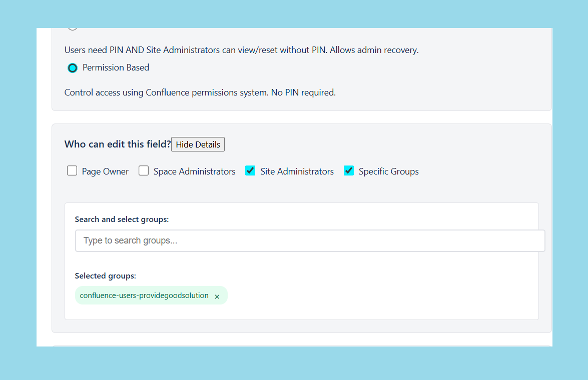Click the 'Who can edit this field?' heading
588x380 pixels.
(118, 144)
